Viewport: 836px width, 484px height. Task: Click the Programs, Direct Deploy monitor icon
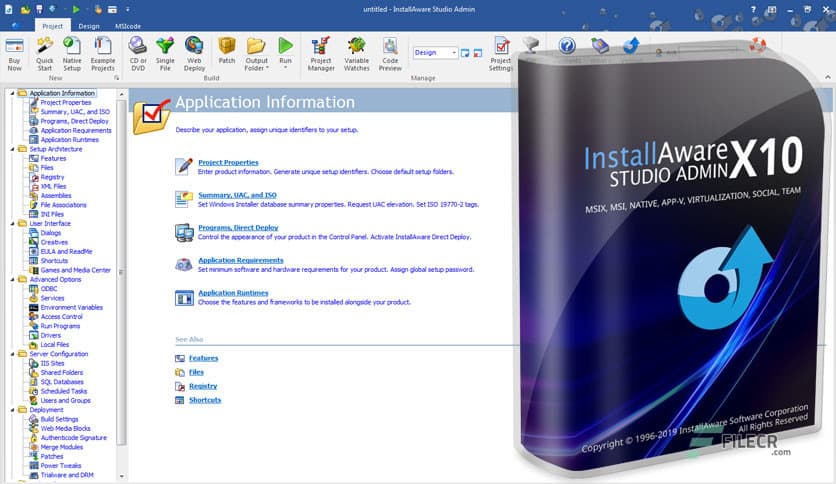pos(184,232)
